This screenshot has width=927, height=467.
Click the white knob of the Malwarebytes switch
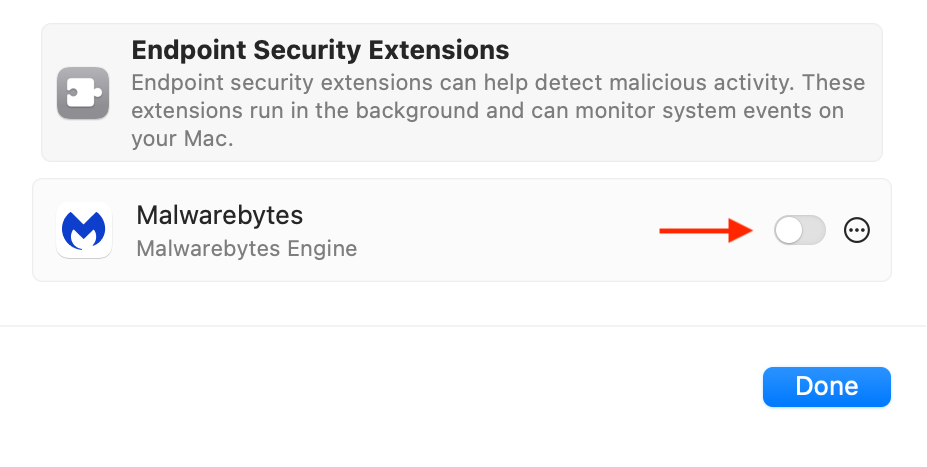point(789,230)
